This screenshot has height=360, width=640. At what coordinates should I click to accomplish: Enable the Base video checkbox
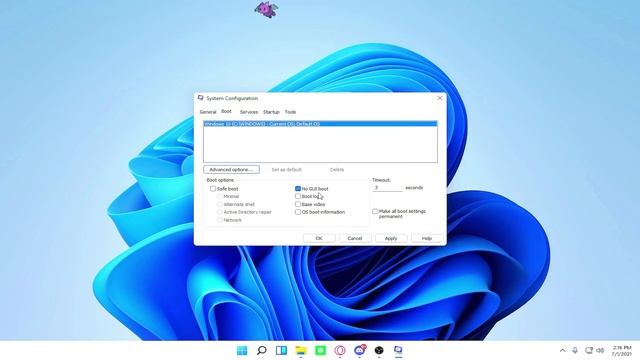click(298, 204)
